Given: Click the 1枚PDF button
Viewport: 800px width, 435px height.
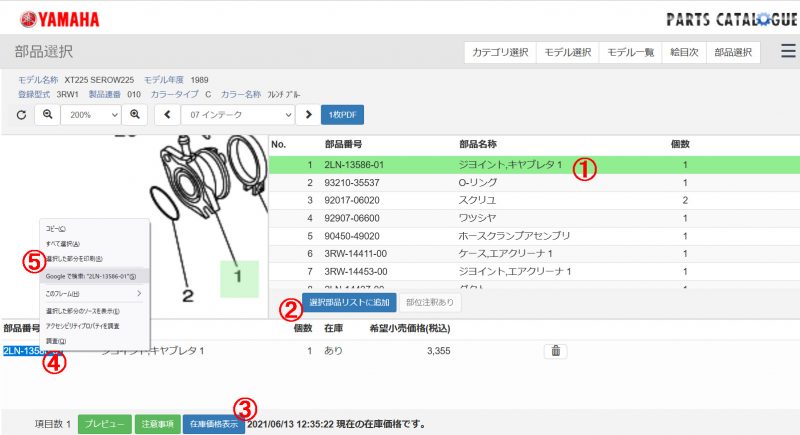Looking at the screenshot, I should (342, 115).
